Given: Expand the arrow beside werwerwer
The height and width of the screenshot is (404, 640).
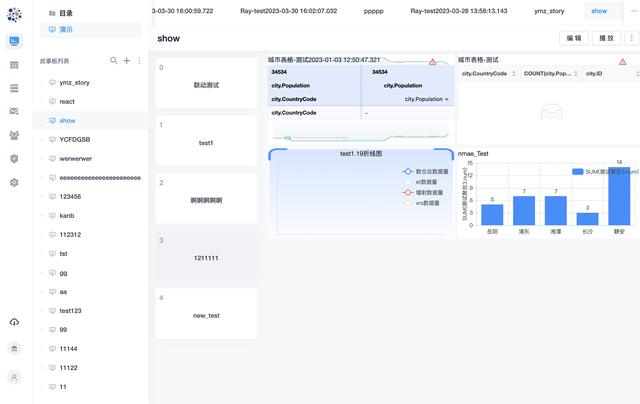Looking at the screenshot, I should point(42,158).
